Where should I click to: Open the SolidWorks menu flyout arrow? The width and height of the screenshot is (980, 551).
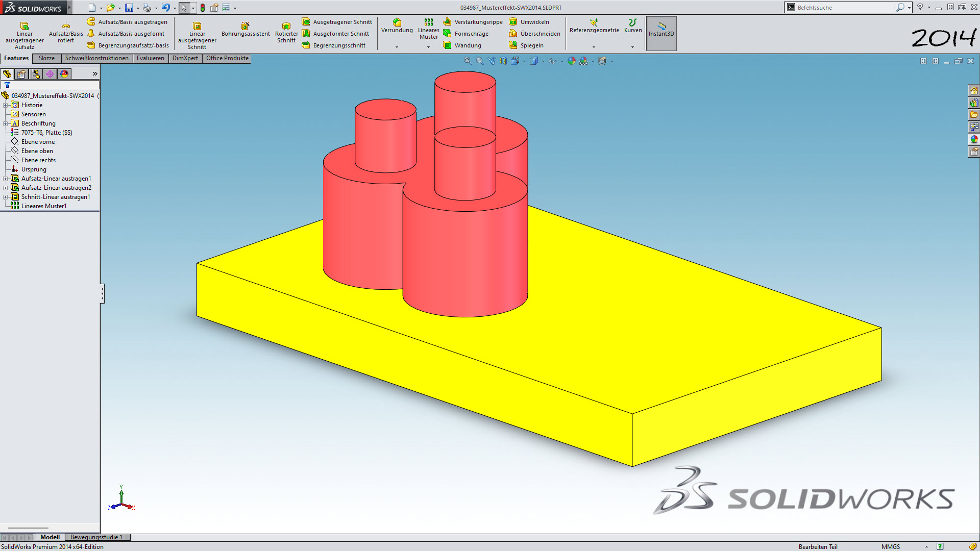(x=69, y=8)
